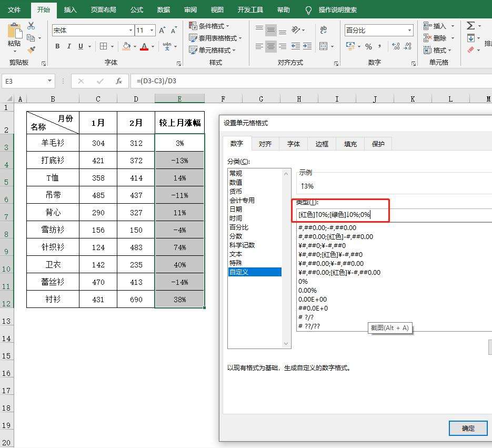Click the wén phonetic guide icon
Screen dimensions: 492x448
[167, 46]
